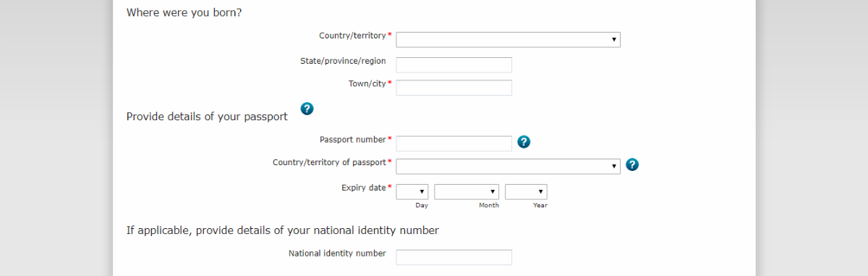Click the 'Passport number' label text

353,139
